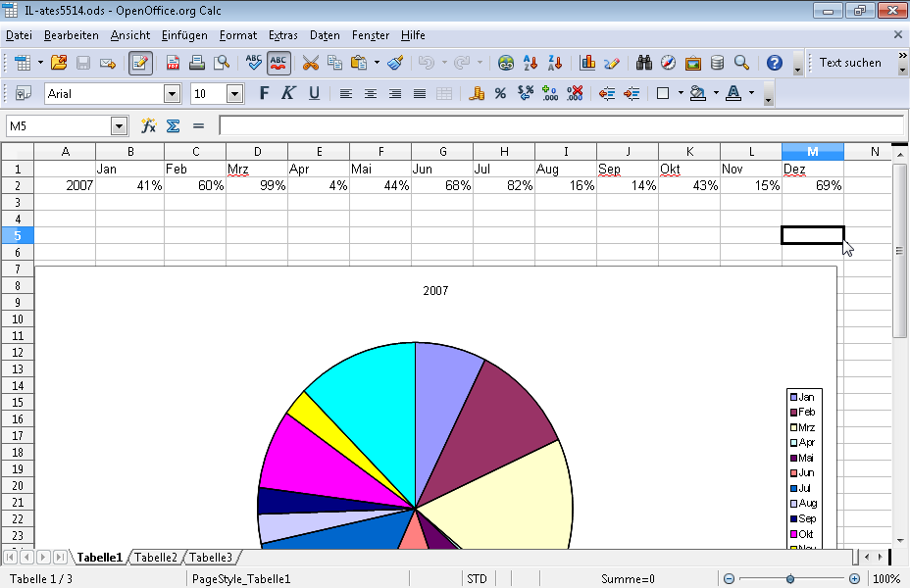Export directly as PDF icon
910x588 pixels.
[x=173, y=63]
